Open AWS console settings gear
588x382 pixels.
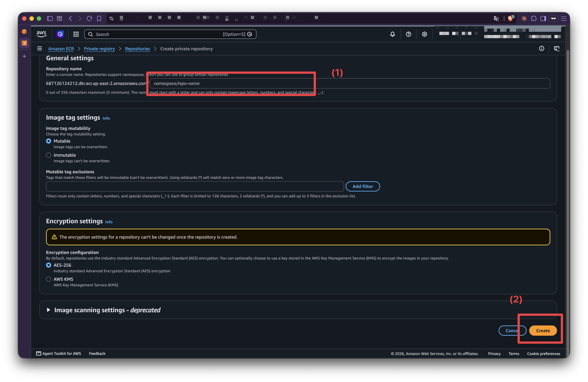click(424, 34)
